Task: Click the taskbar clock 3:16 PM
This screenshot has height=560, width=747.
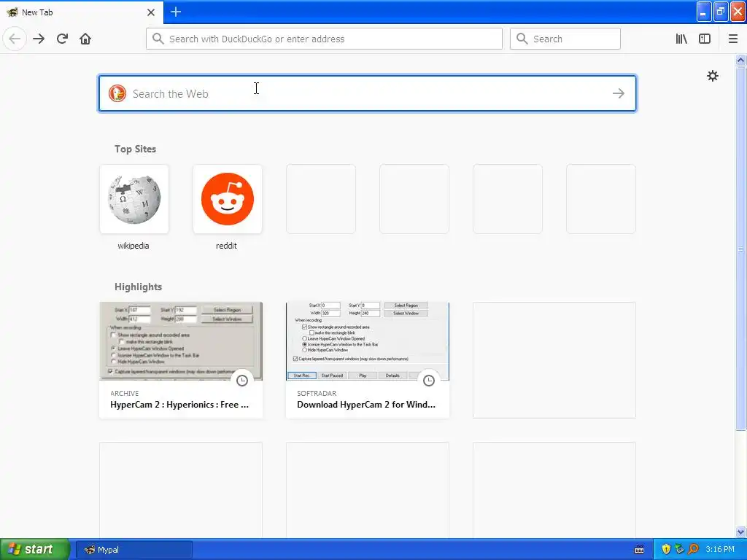Action: pos(720,549)
